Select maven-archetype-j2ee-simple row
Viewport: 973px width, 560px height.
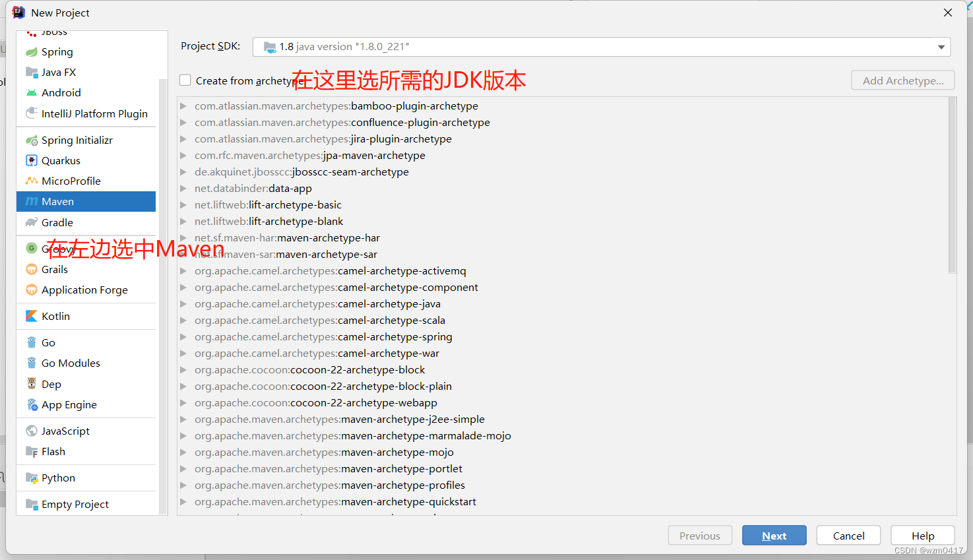(x=563, y=419)
